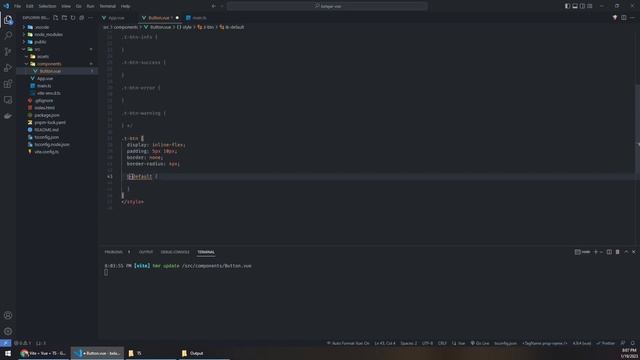Click Windows Start button
Viewport: 640px width, 360px height.
pos(8,353)
